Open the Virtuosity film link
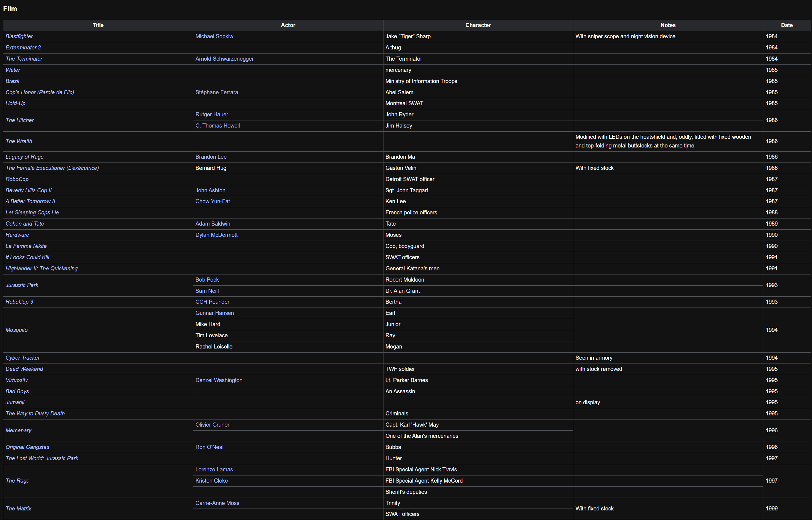This screenshot has width=812, height=520. pyautogui.click(x=17, y=380)
